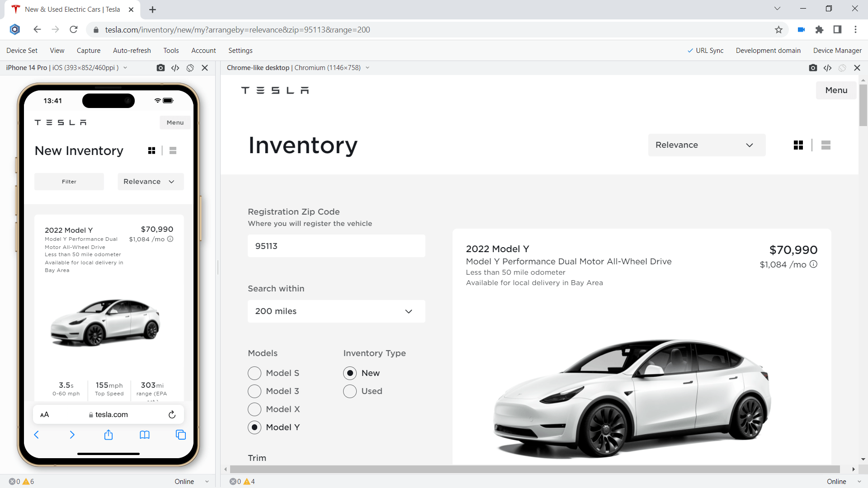Open the code inspector for the iPhone device
The height and width of the screenshot is (488, 868).
[175, 68]
